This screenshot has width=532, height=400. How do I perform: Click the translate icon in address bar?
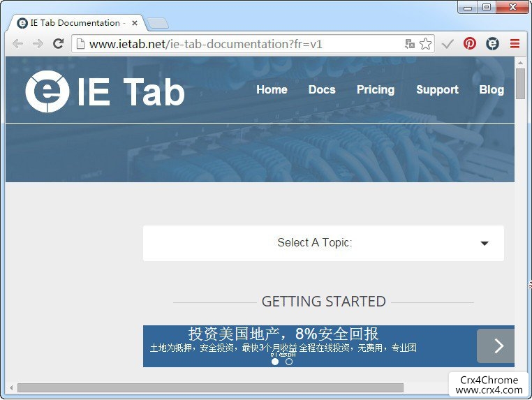tap(410, 44)
